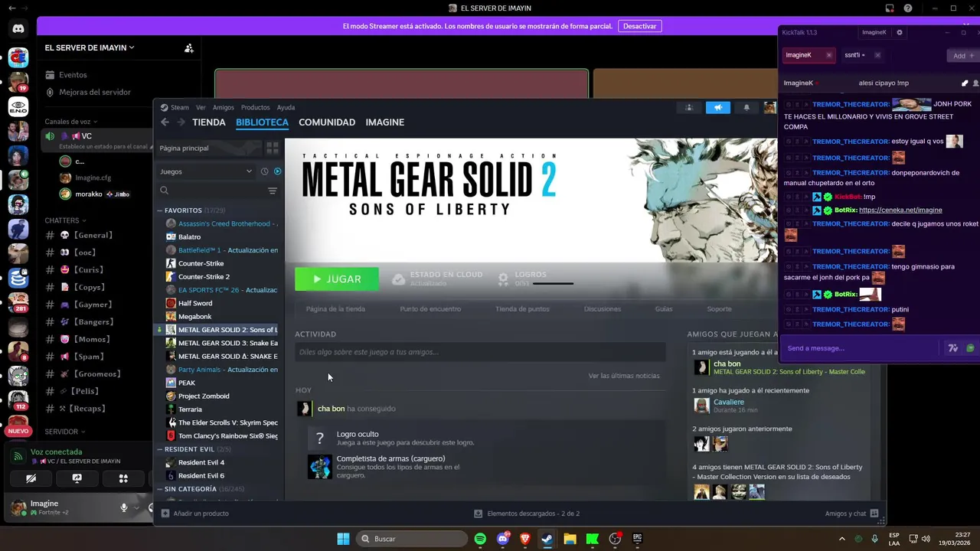The height and width of the screenshot is (551, 980).
Task: Open the Ver menu in Steam
Action: (201, 107)
